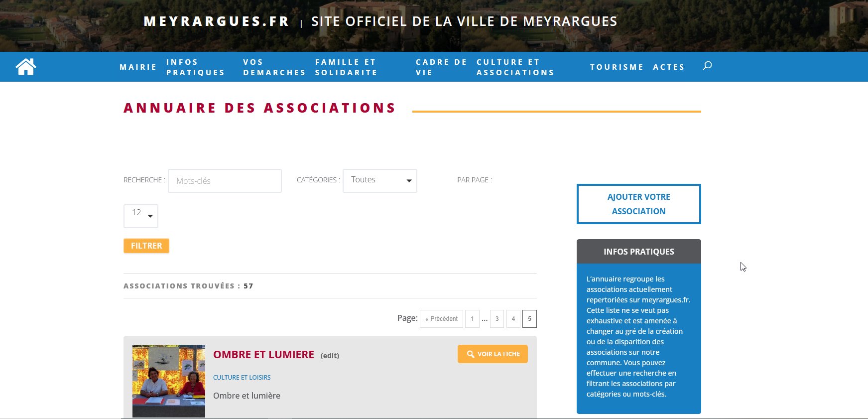Click VOIR LA FICHE for Ombre et Lumiere
The height and width of the screenshot is (419, 868).
pos(493,354)
